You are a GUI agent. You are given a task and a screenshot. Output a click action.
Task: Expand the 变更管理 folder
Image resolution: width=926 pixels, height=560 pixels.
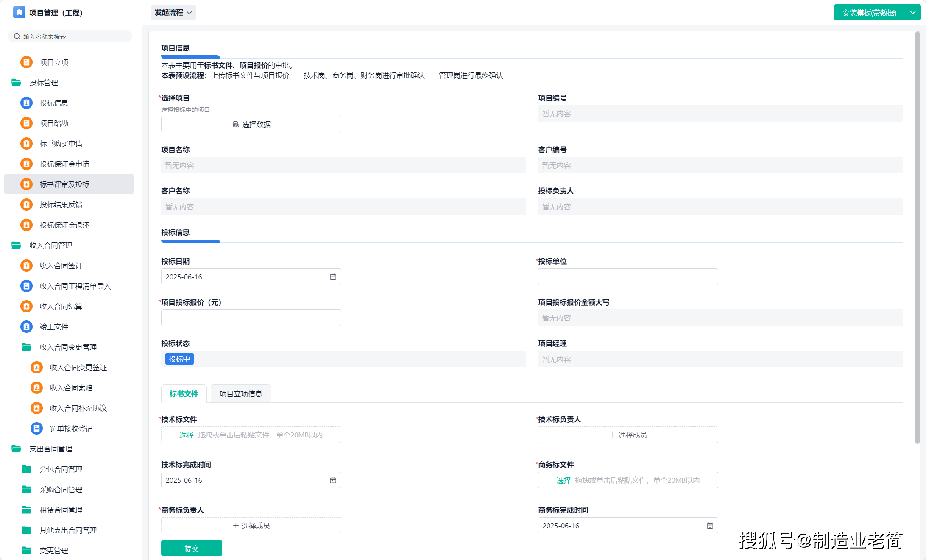[x=26, y=551]
